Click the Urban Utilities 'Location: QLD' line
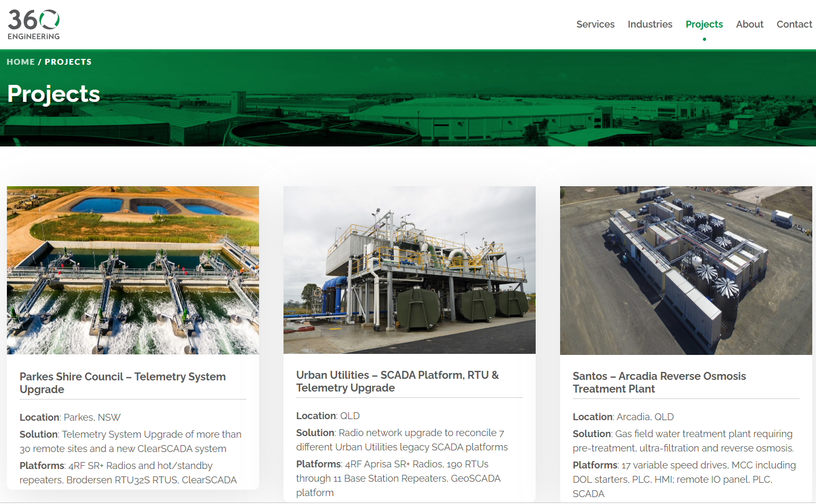The width and height of the screenshot is (816, 504). click(x=328, y=416)
